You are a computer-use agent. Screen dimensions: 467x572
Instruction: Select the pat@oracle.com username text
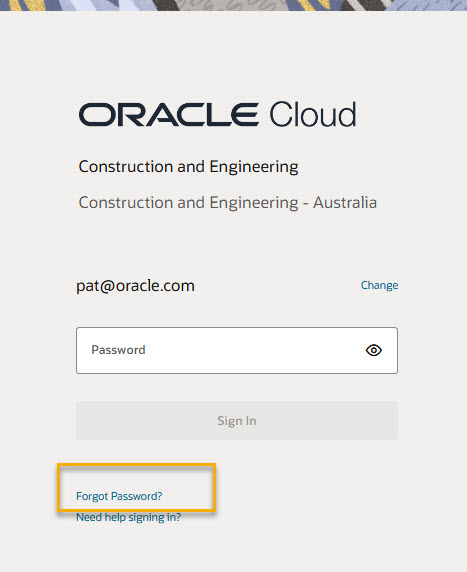point(135,286)
